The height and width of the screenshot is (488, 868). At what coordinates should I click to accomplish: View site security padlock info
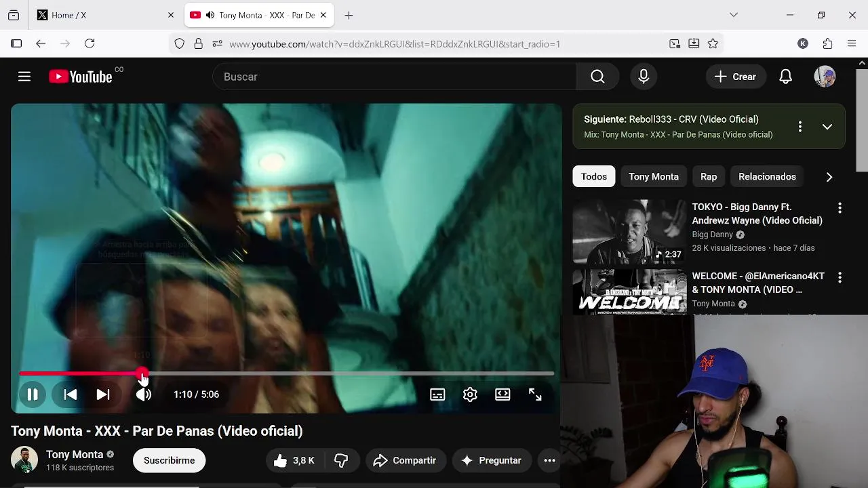198,43
